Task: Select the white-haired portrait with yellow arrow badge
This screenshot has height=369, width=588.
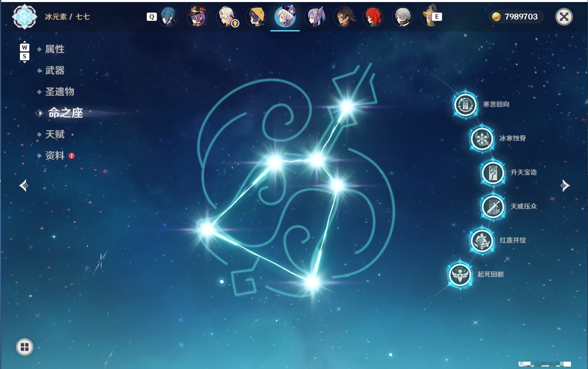Action: point(227,17)
